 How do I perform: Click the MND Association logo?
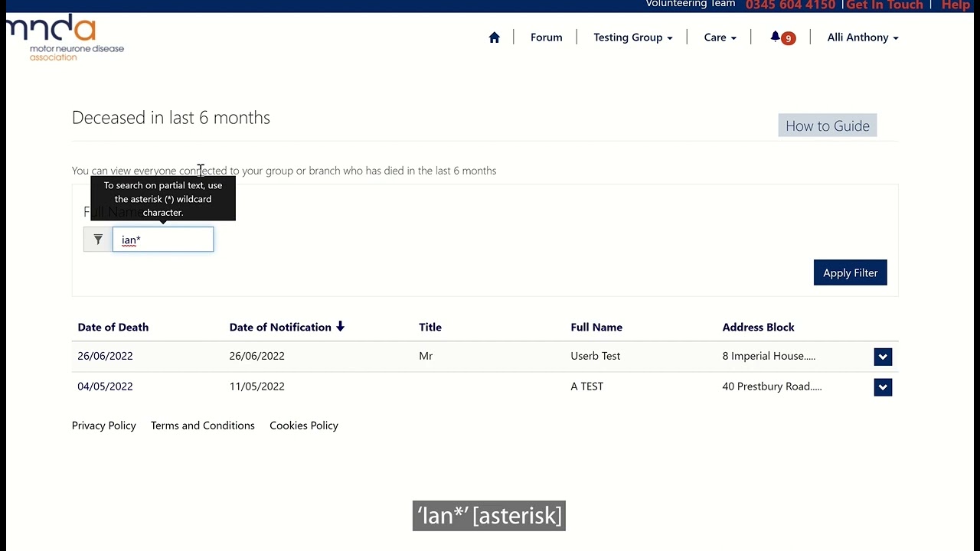click(65, 37)
